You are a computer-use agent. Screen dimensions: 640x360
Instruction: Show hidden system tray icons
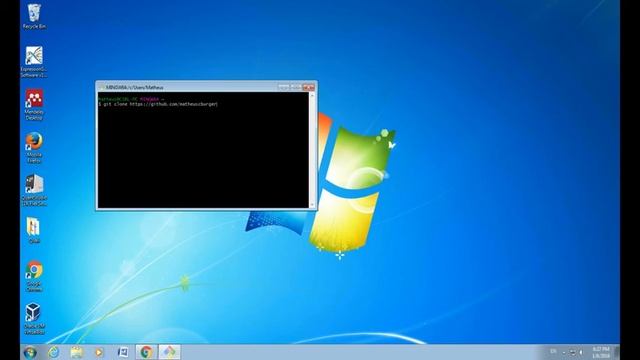pyautogui.click(x=564, y=352)
